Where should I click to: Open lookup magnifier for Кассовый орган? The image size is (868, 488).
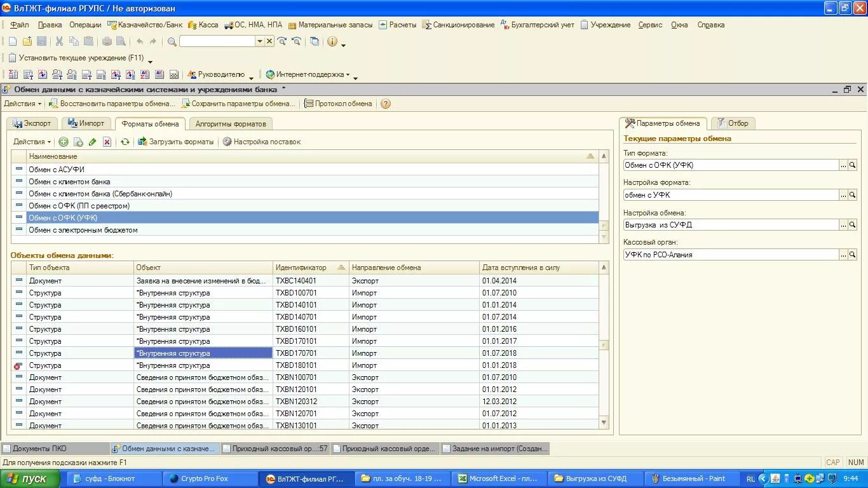point(853,254)
